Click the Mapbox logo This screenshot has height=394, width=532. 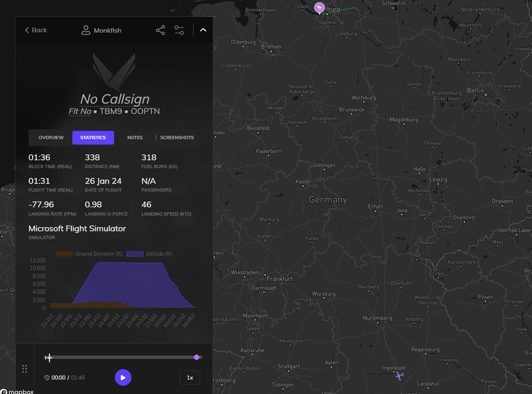click(17, 391)
